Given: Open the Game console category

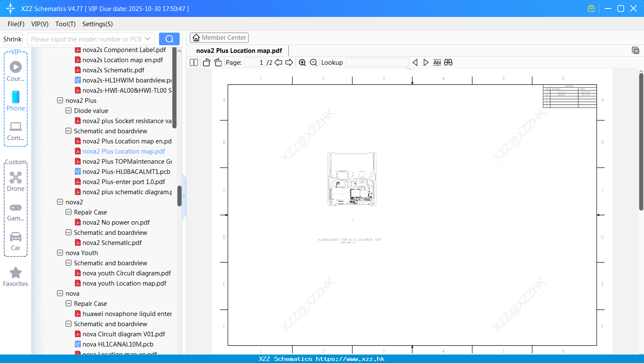Looking at the screenshot, I should (x=16, y=212).
